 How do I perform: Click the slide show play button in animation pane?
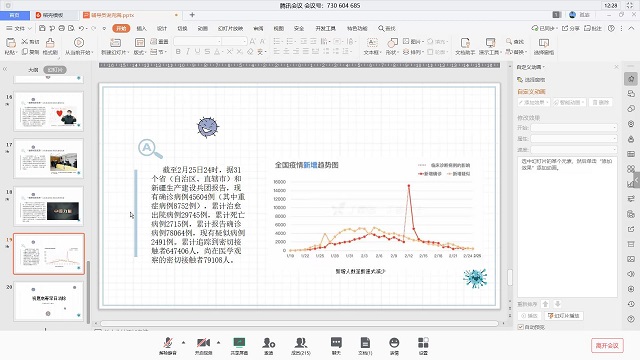[564, 316]
